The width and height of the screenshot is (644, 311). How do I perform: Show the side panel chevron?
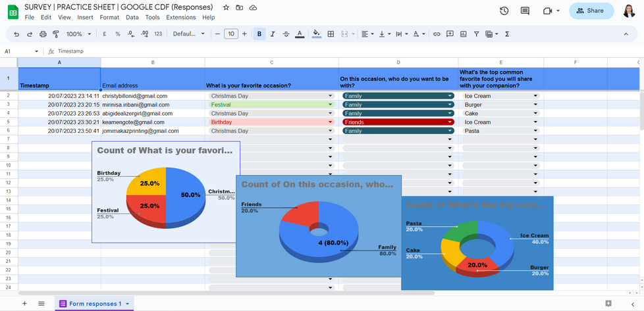click(x=633, y=304)
